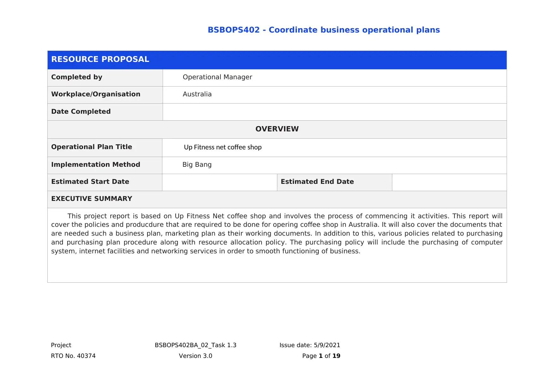
Task: Click the 'Operational Manager' value cell
Action: [x=335, y=78]
